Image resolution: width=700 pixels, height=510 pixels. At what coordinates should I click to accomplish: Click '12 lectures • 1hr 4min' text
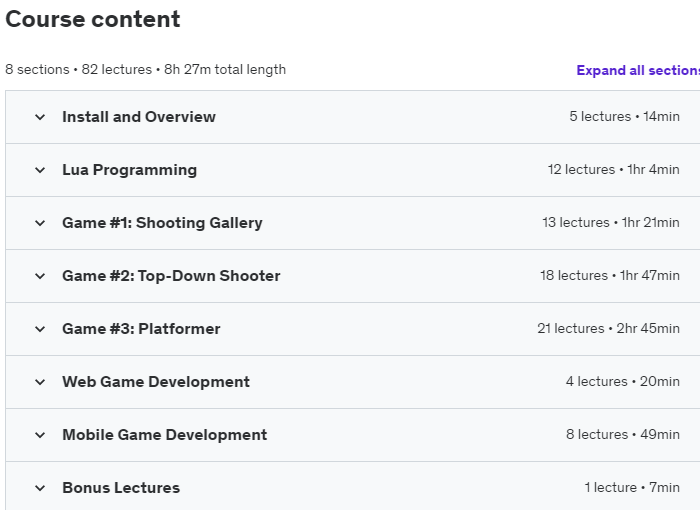click(x=614, y=170)
